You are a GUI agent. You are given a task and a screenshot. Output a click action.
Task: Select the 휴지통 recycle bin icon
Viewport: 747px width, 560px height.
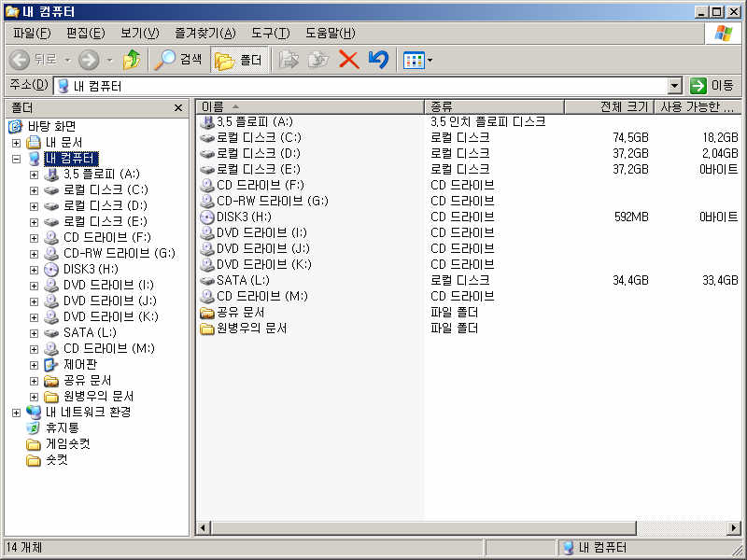[34, 427]
